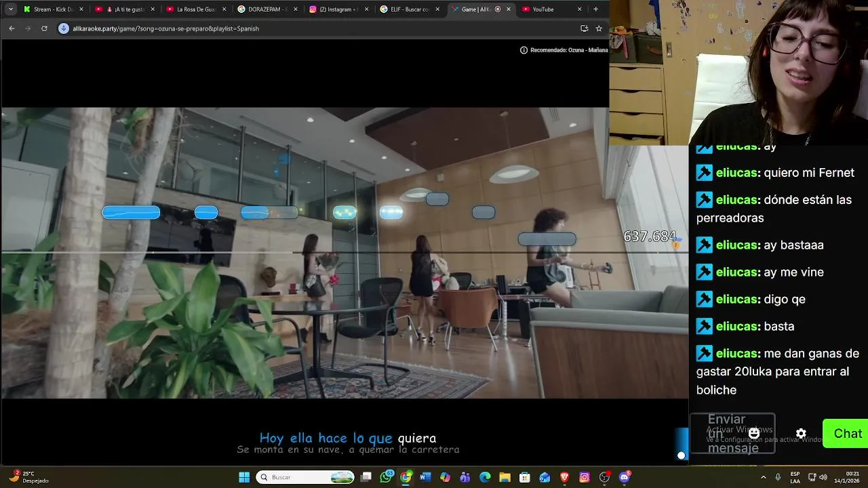Click the taskbar Buscar search box
The height and width of the screenshot is (488, 868).
pyautogui.click(x=306, y=477)
